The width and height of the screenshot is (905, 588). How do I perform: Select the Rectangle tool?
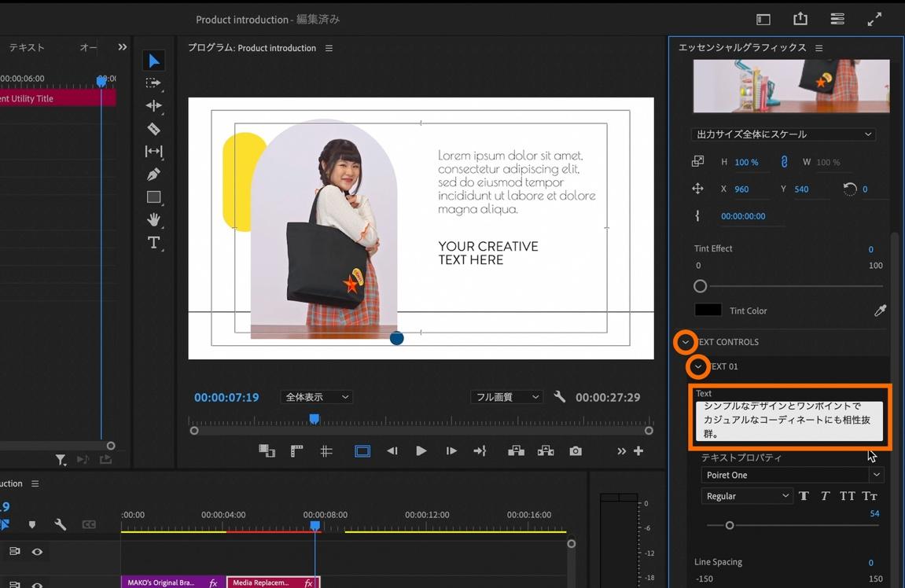154,197
